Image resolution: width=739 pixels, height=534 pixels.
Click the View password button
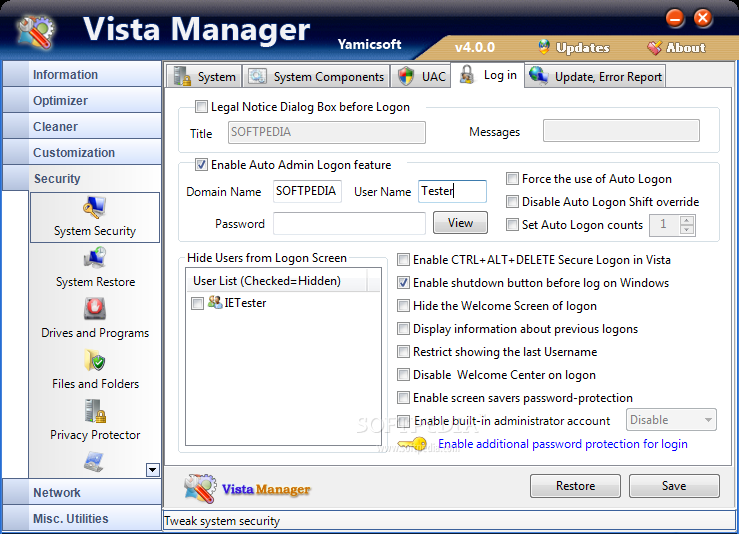(x=460, y=223)
